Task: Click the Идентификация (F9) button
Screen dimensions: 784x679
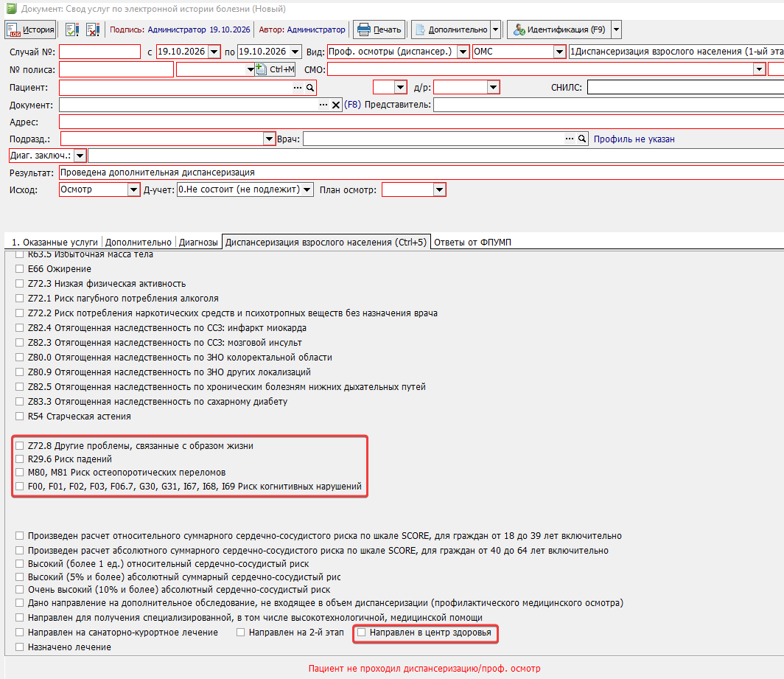Action: (559, 29)
